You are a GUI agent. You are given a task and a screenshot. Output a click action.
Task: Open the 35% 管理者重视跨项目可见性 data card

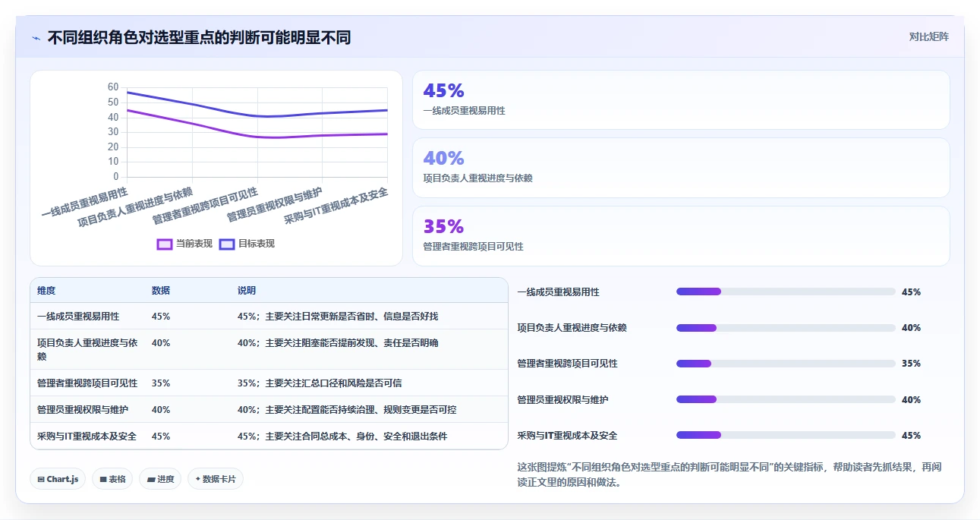(x=681, y=236)
